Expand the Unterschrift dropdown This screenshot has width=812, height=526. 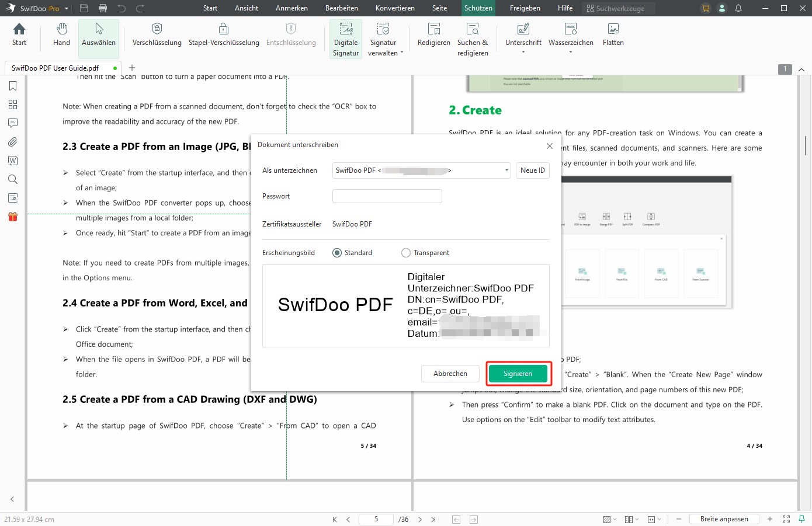(523, 53)
